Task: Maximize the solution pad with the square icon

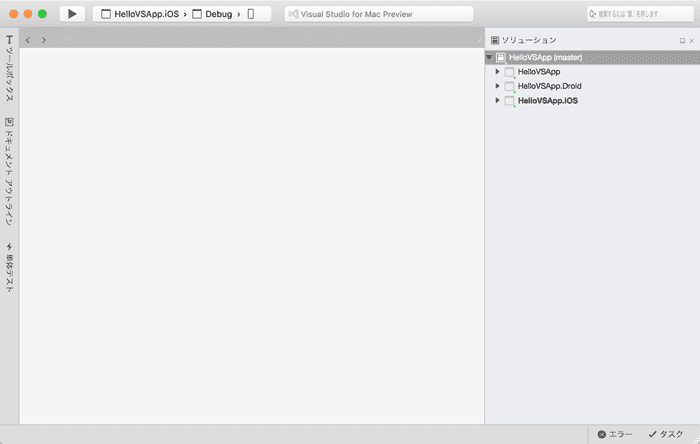Action: tap(681, 40)
